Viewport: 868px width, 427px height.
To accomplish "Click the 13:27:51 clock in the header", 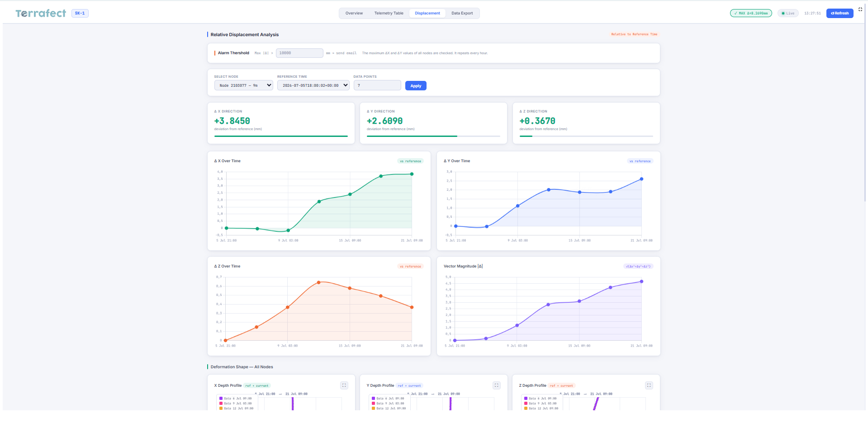I will (x=812, y=13).
